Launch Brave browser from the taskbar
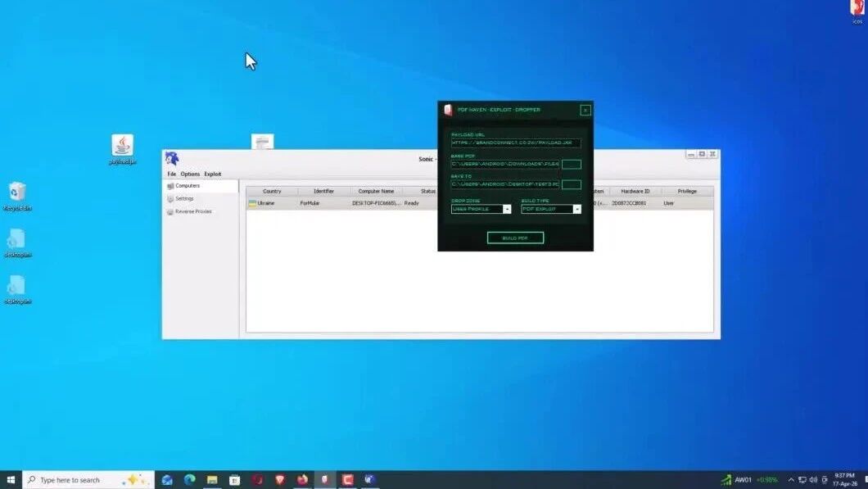Screen dimensions: 868x489 280,480
